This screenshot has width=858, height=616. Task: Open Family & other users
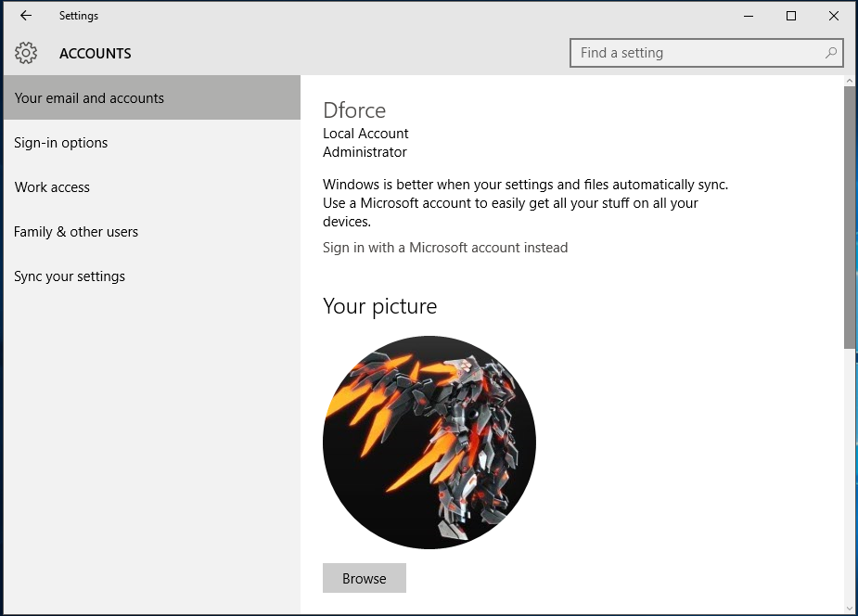(x=152, y=231)
